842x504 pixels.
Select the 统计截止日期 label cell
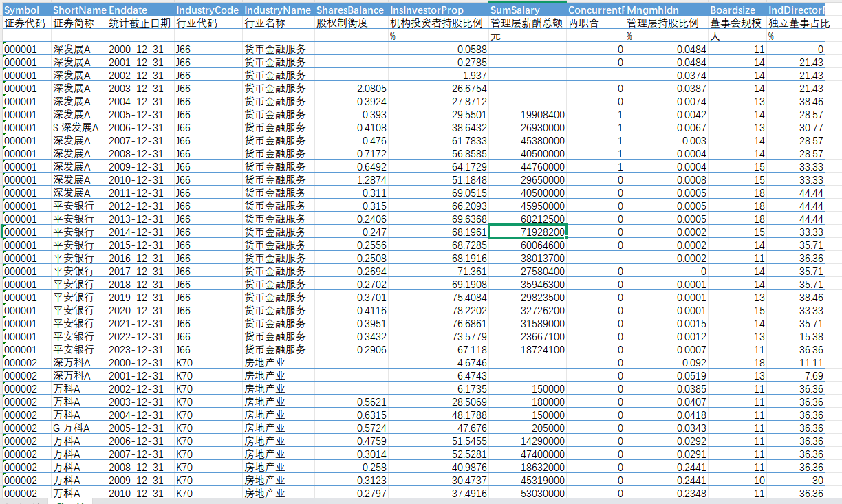tap(141, 23)
